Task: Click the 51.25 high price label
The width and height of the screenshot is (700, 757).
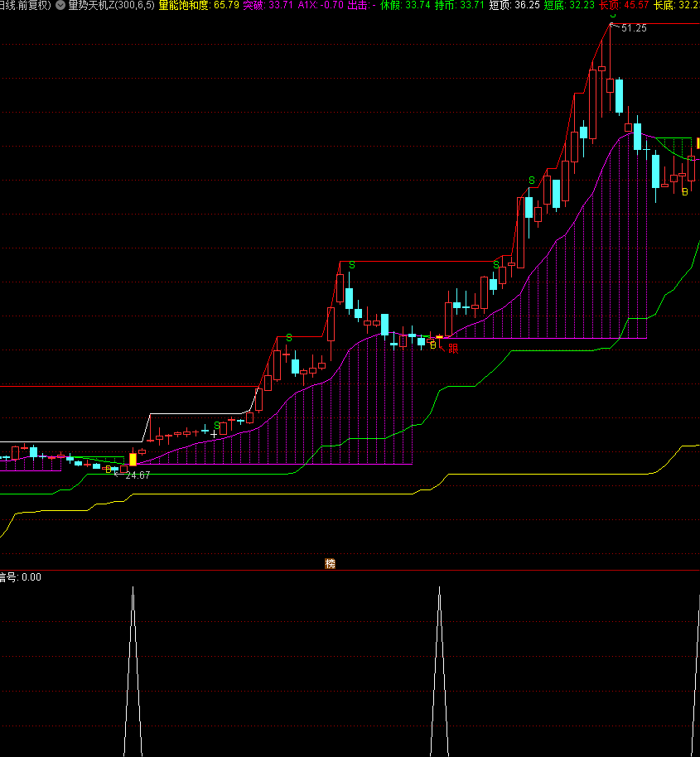Action: 634,28
